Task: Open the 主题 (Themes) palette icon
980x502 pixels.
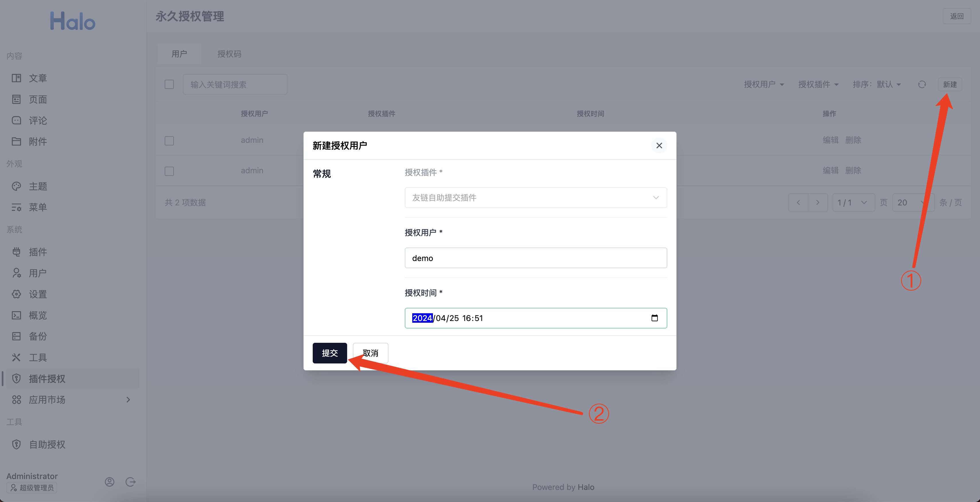Action: coord(16,186)
